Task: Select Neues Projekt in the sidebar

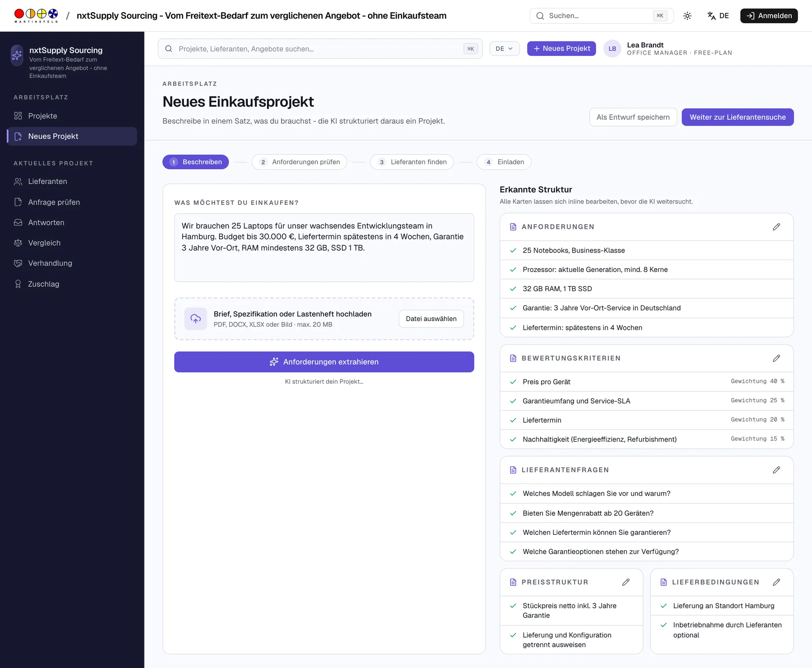Action: tap(72, 136)
